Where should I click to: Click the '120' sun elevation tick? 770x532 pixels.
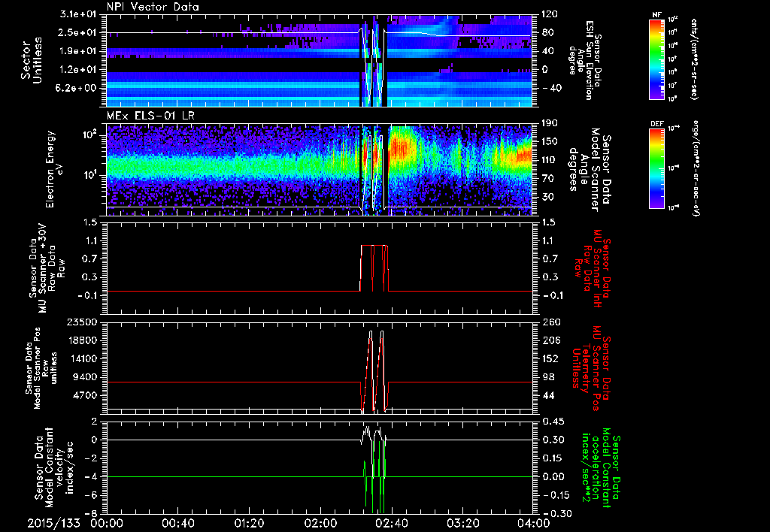point(550,14)
